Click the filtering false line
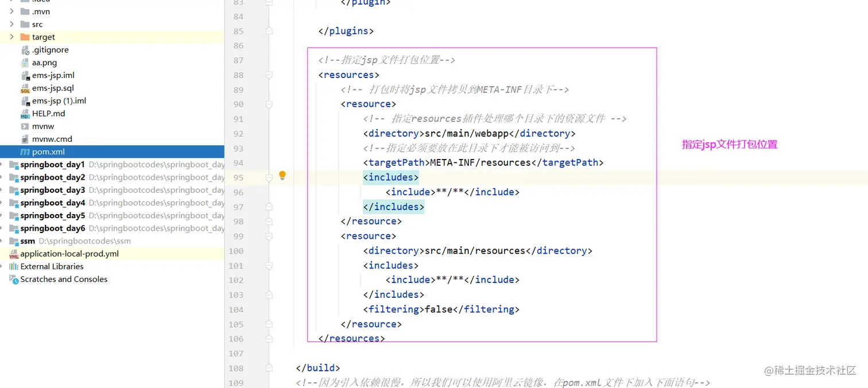 click(x=441, y=309)
